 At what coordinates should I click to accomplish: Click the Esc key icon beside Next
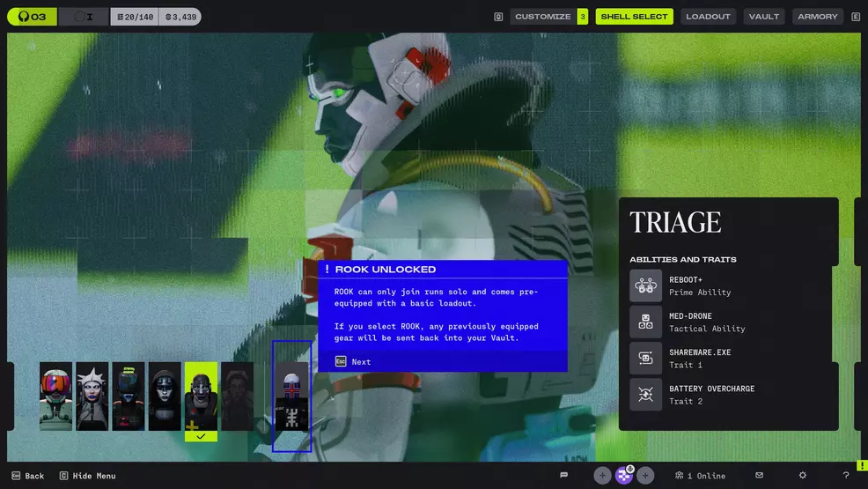341,361
